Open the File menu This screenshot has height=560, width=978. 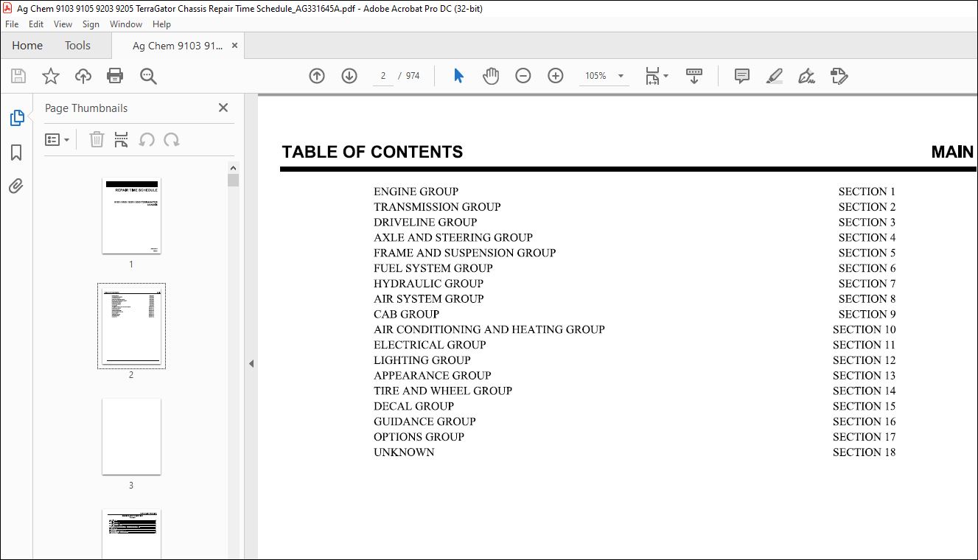point(12,24)
